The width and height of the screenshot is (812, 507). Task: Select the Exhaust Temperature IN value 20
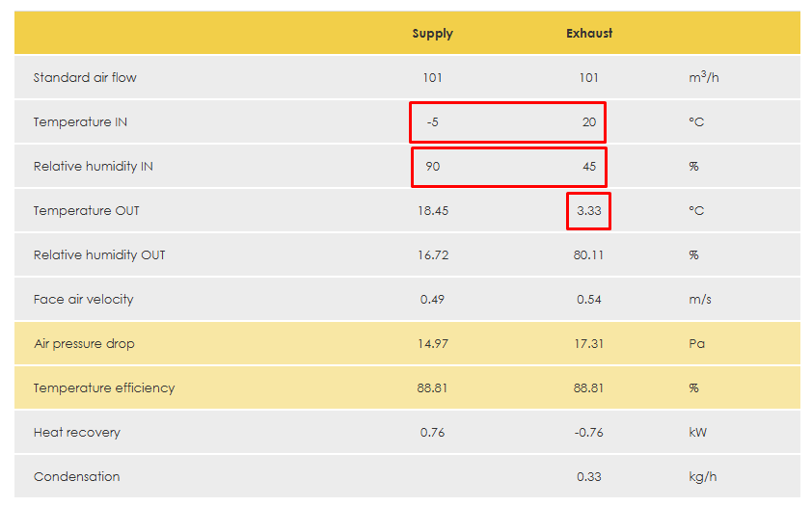point(588,122)
